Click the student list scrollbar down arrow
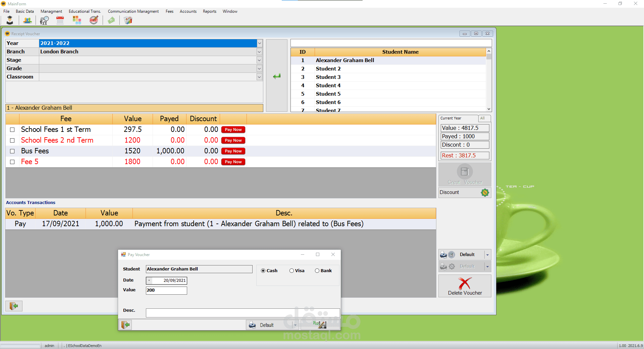Screen dimensions: 644x349 coord(489,109)
